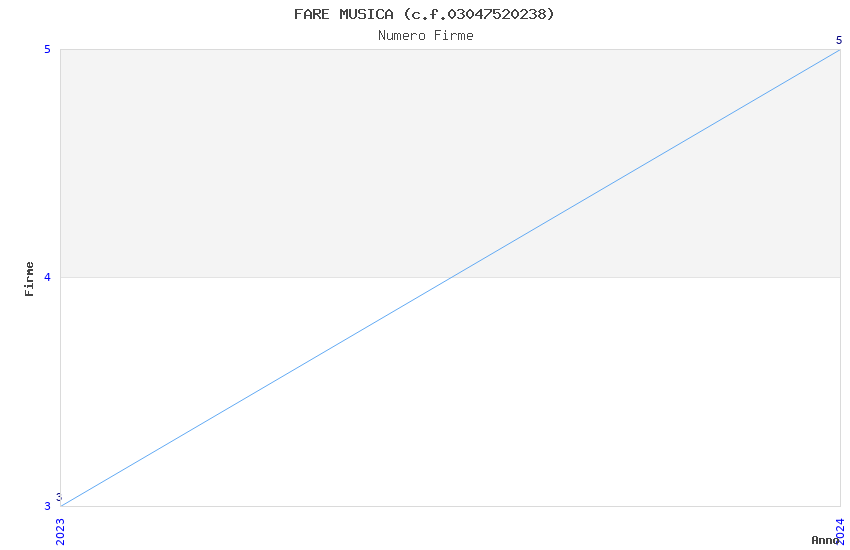
Task: Click the 2024 x-axis tick label
Action: (840, 532)
